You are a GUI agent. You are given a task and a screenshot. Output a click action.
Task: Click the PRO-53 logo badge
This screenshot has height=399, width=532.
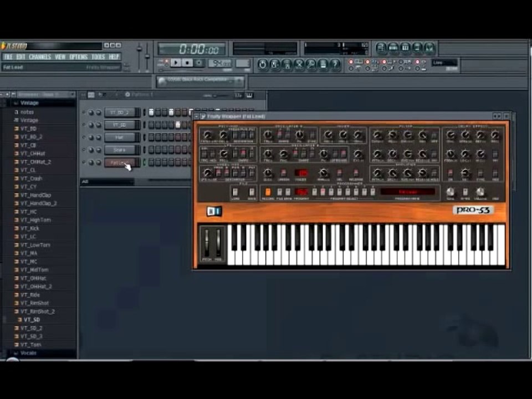(473, 210)
